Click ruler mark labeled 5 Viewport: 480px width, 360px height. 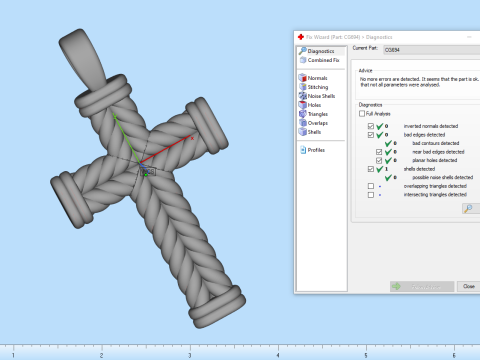pyautogui.click(x=366, y=355)
